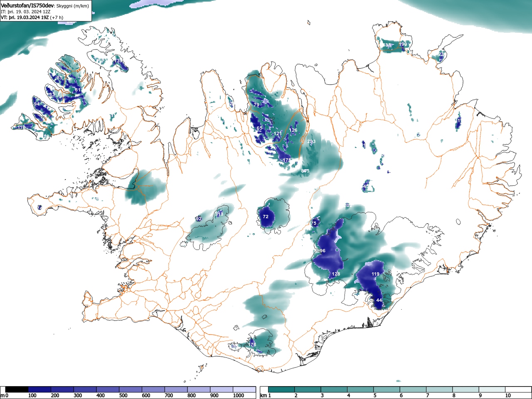Image resolution: width=532 pixels, height=399 pixels.
Task: Click the visibility value '293' on the map
Action: click(311, 141)
